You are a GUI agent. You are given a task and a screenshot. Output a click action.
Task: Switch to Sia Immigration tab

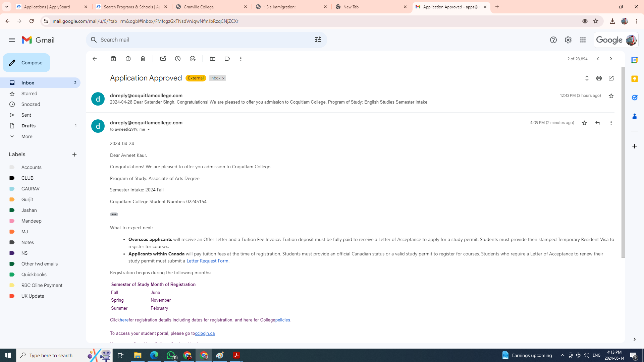pyautogui.click(x=291, y=7)
